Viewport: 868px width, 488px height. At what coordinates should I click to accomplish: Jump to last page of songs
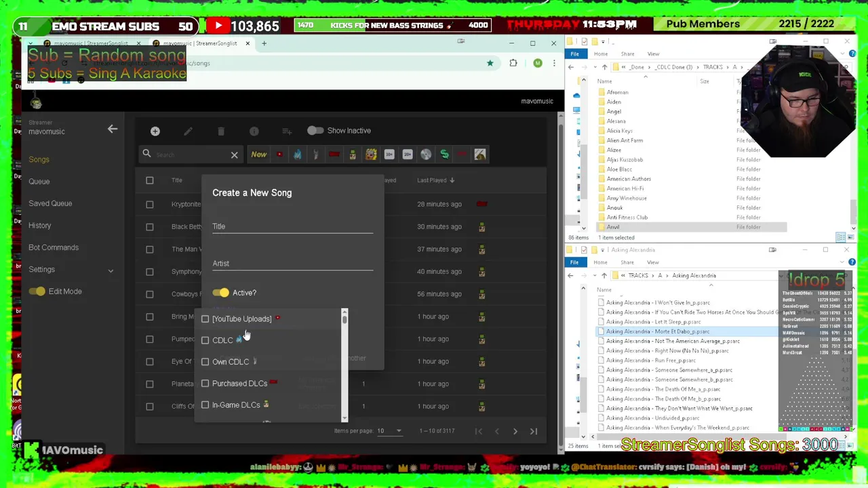point(534,431)
